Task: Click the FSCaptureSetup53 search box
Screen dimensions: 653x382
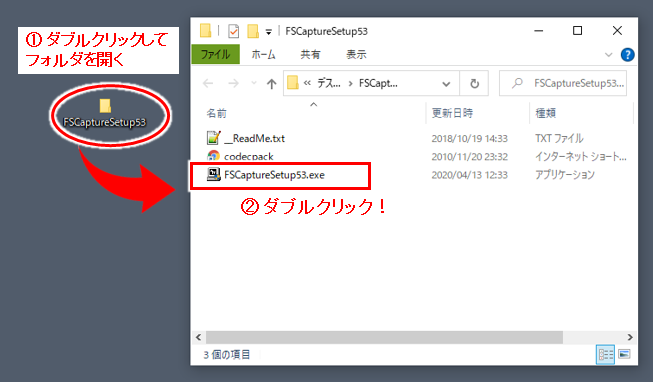Action: coord(563,84)
